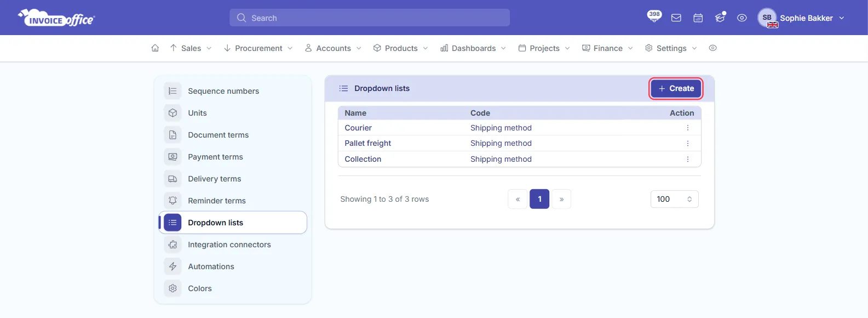Screen dimensions: 868x318
Task: Open action menu for Collection row
Action: (x=688, y=159)
